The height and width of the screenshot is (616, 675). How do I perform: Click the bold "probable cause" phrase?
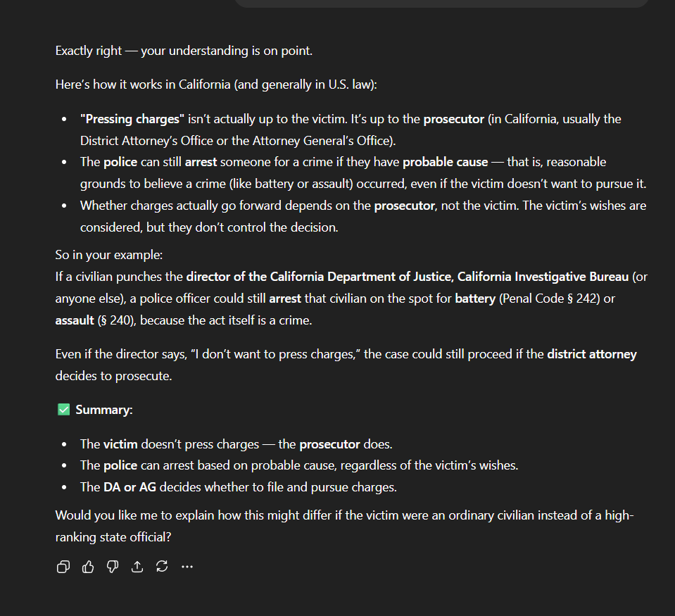tap(445, 162)
